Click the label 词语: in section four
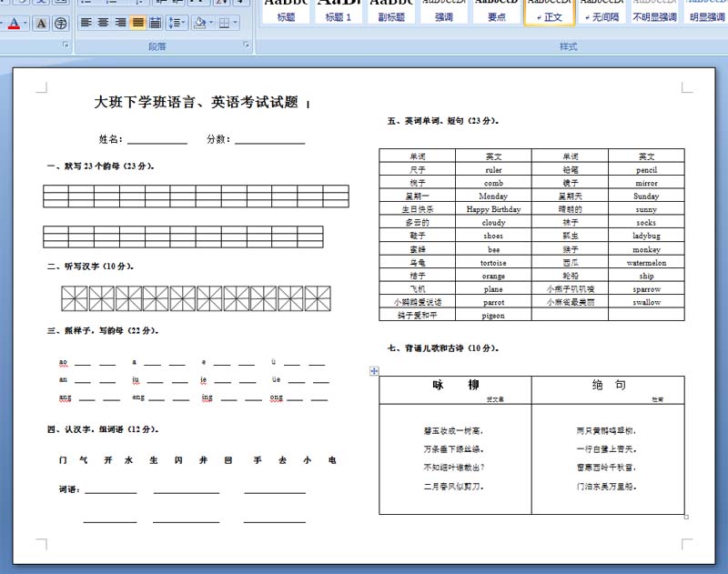 click(x=69, y=489)
